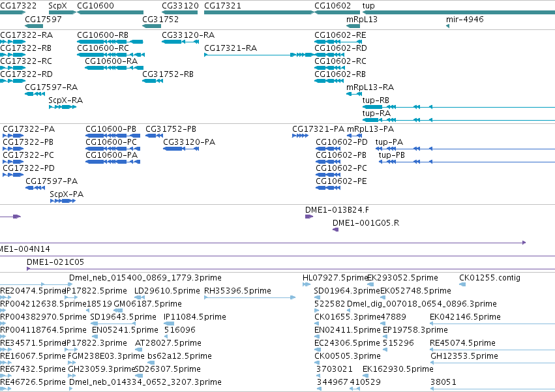
Task: Click the DME1-013B24.F feature
Action: pyautogui.click(x=309, y=217)
